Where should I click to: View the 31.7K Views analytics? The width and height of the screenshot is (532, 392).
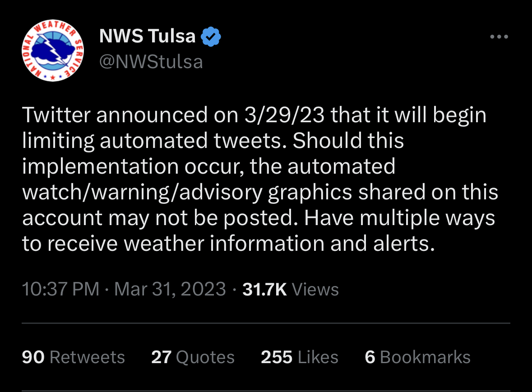pyautogui.click(x=291, y=289)
